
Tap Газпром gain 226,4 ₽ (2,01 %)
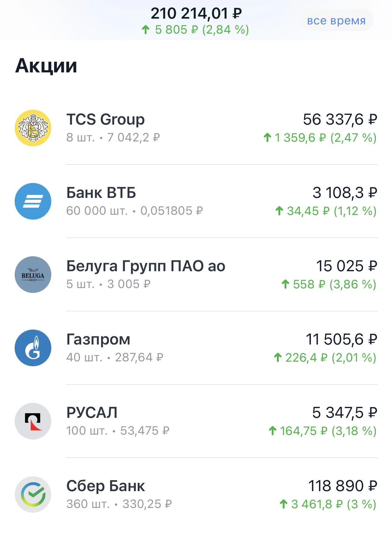(325, 358)
